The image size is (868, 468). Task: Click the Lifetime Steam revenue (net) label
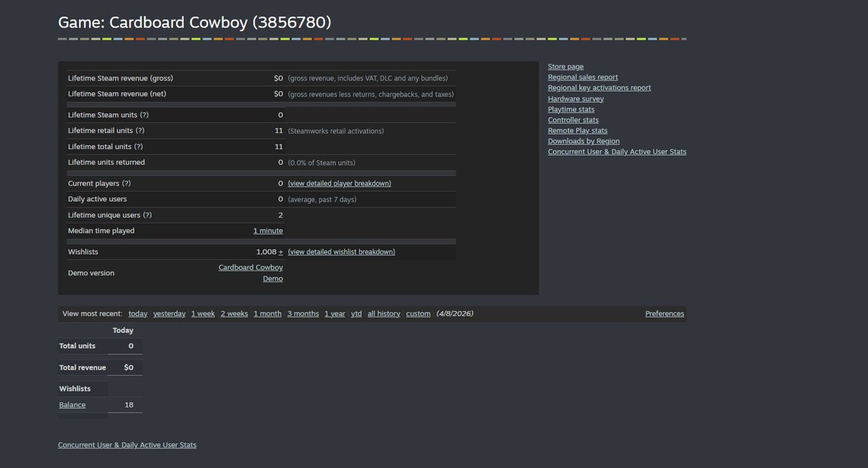point(117,93)
